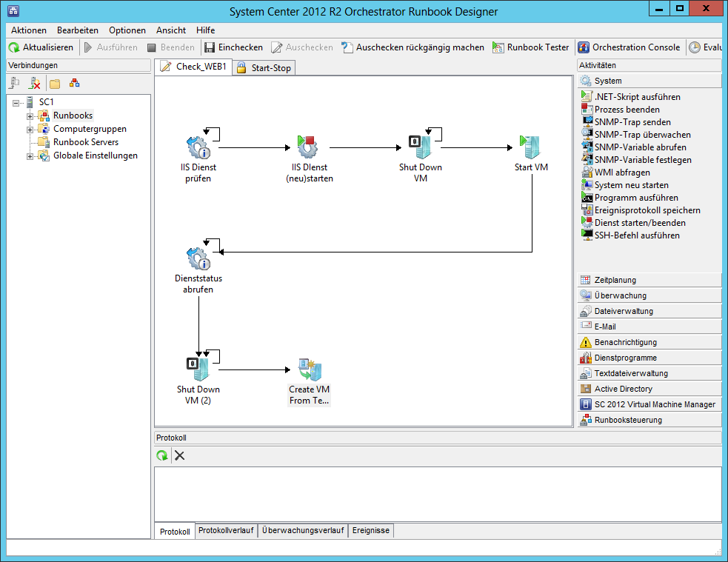The image size is (728, 562).
Task: Open the Ansicht menu
Action: point(171,30)
